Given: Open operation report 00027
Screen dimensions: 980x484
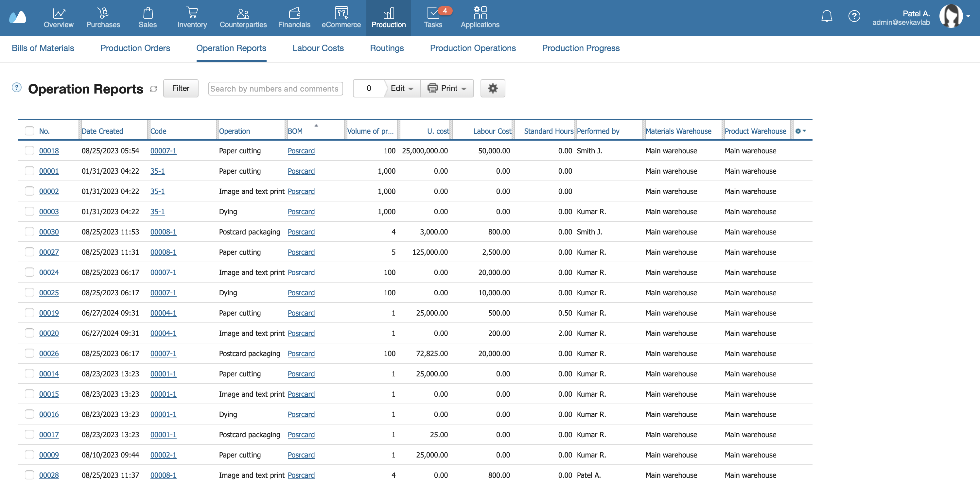Looking at the screenshot, I should pos(49,252).
